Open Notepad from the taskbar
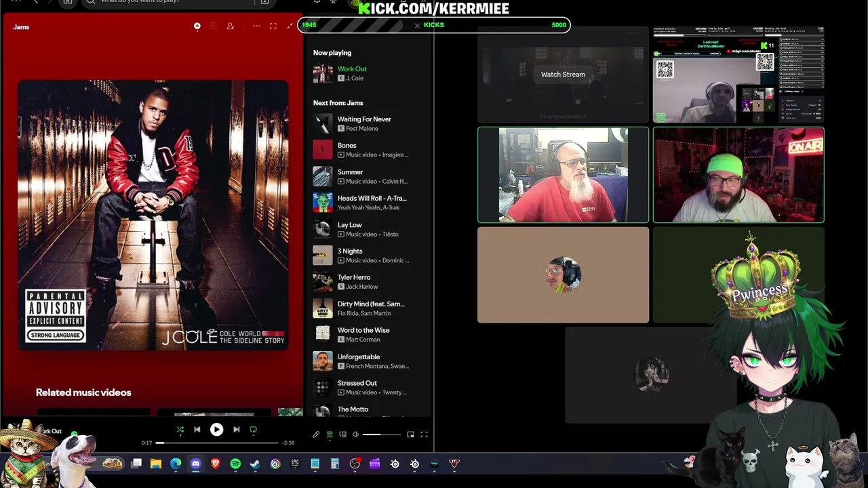This screenshot has width=868, height=488. click(315, 464)
